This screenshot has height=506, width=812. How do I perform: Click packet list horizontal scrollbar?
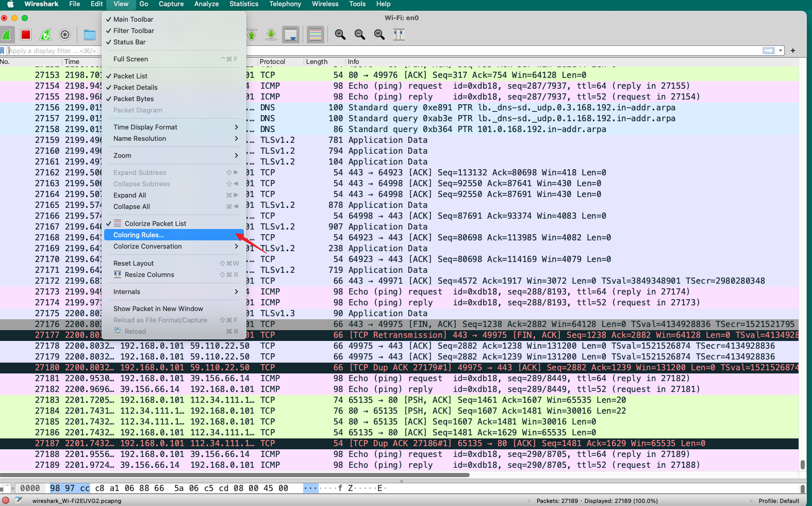click(235, 475)
